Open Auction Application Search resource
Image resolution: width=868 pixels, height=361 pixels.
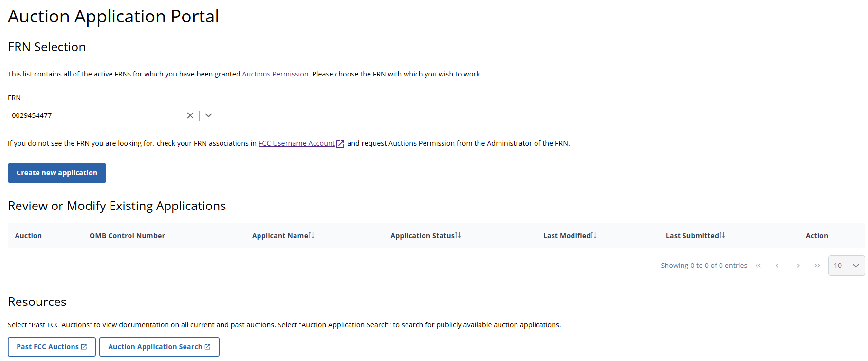[159, 347]
